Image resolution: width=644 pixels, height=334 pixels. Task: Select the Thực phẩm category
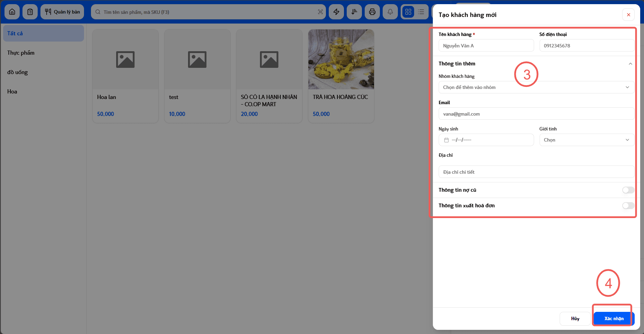44,53
